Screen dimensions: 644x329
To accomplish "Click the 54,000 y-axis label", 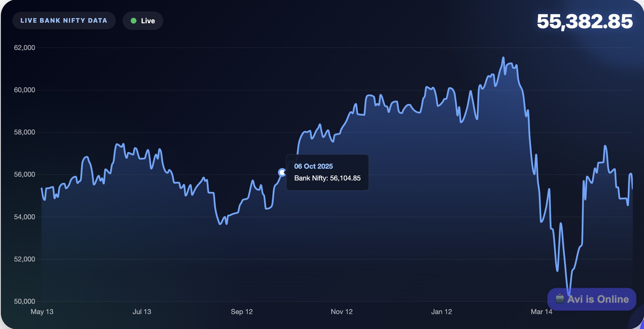I will [x=25, y=217].
